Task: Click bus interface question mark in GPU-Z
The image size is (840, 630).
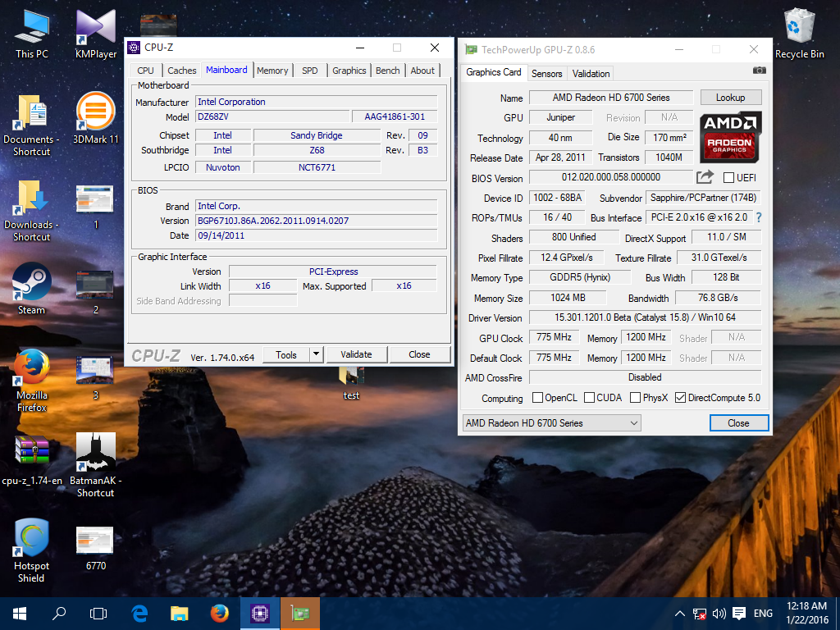Action: (x=759, y=217)
